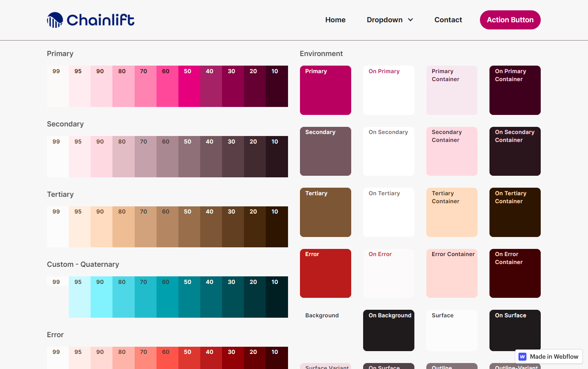The height and width of the screenshot is (369, 588).
Task: Go to the Home page
Action: [x=335, y=20]
